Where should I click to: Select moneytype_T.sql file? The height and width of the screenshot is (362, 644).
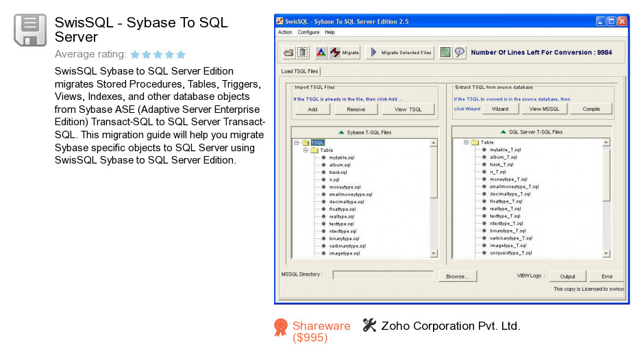point(508,179)
